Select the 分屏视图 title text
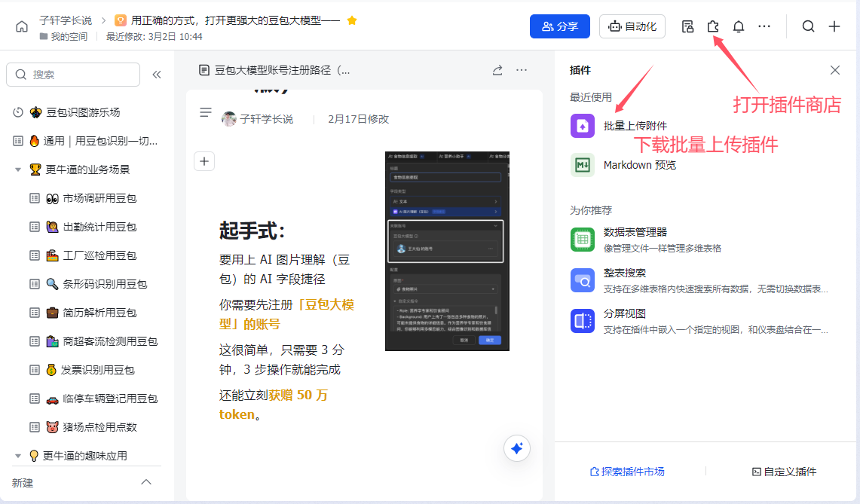This screenshot has width=860, height=504. pos(625,313)
